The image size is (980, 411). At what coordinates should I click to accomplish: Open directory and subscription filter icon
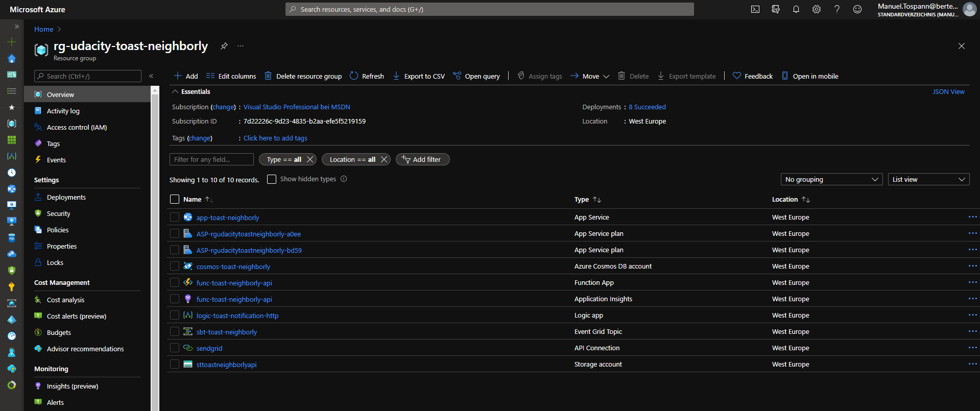776,9
